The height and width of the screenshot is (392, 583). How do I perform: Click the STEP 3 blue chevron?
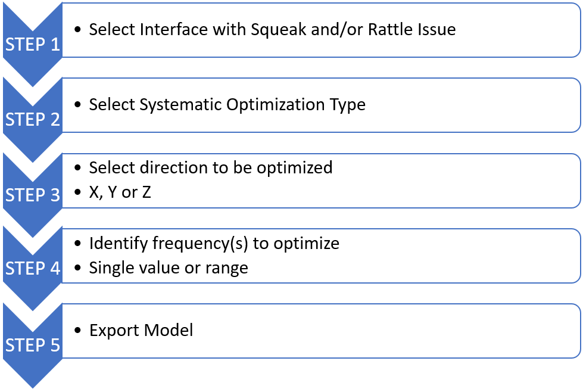33,195
